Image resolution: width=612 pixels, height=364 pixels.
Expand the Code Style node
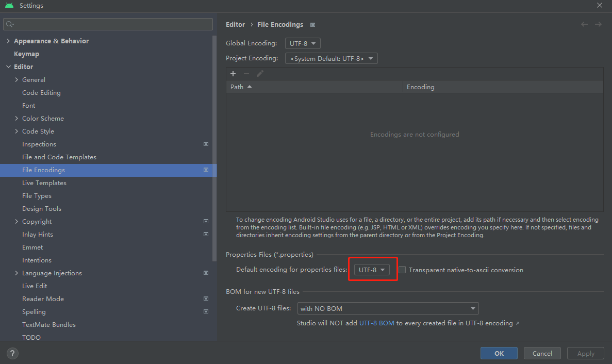click(16, 131)
